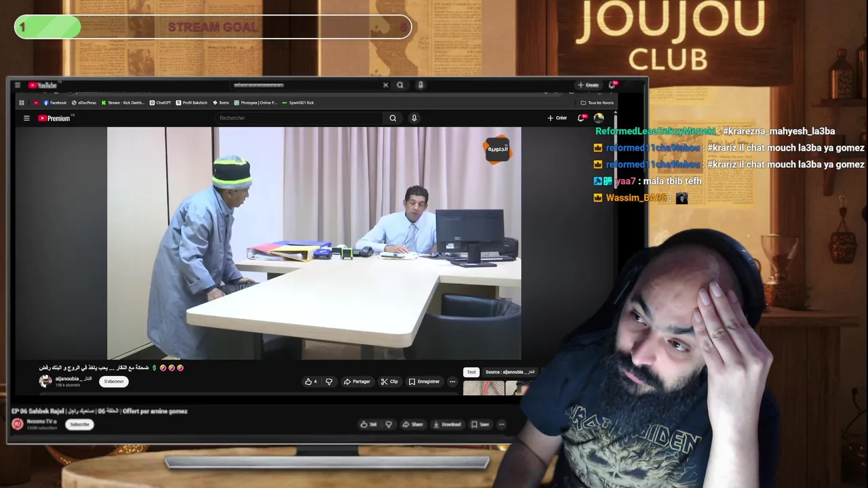The image size is (868, 488).
Task: Click the search magnifier button beside Rechercher
Action: (x=393, y=118)
